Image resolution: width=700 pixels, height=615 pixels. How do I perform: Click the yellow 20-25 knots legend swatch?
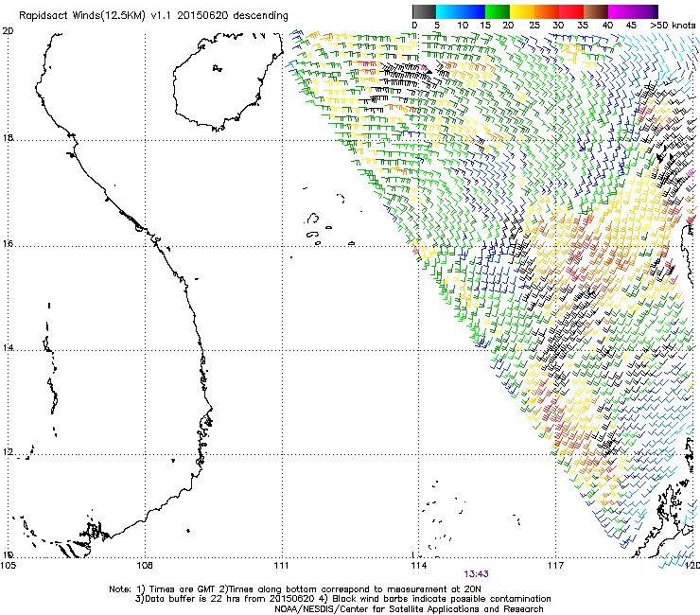[x=522, y=11]
